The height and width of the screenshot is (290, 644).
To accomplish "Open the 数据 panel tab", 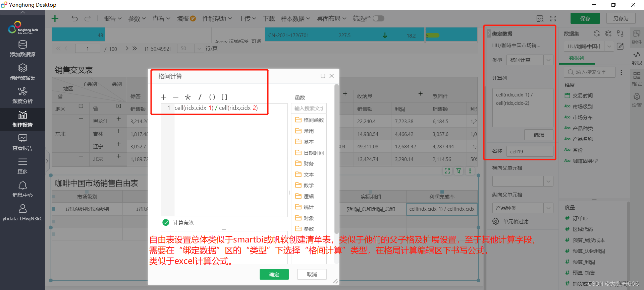I will point(637,58).
